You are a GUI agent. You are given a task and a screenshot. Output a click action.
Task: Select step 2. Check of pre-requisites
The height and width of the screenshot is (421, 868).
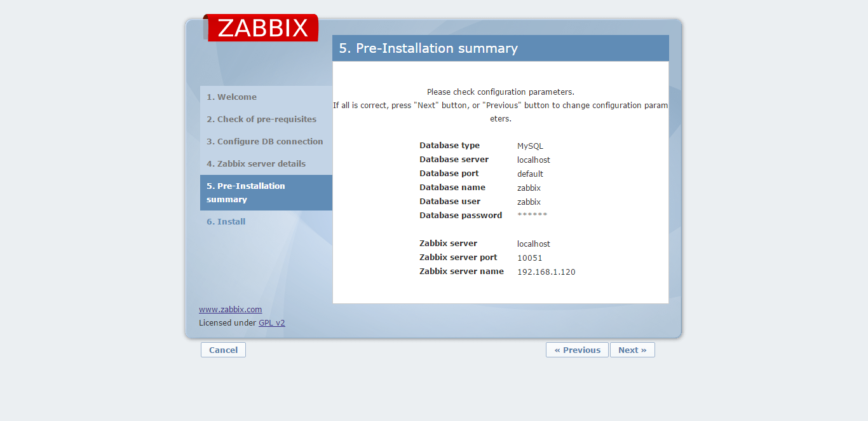261,120
